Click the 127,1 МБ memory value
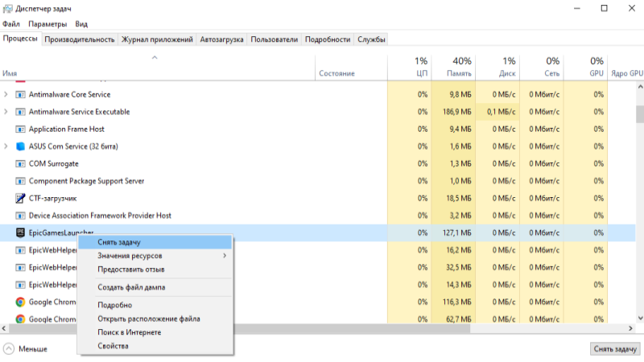The image size is (644, 362). [456, 232]
